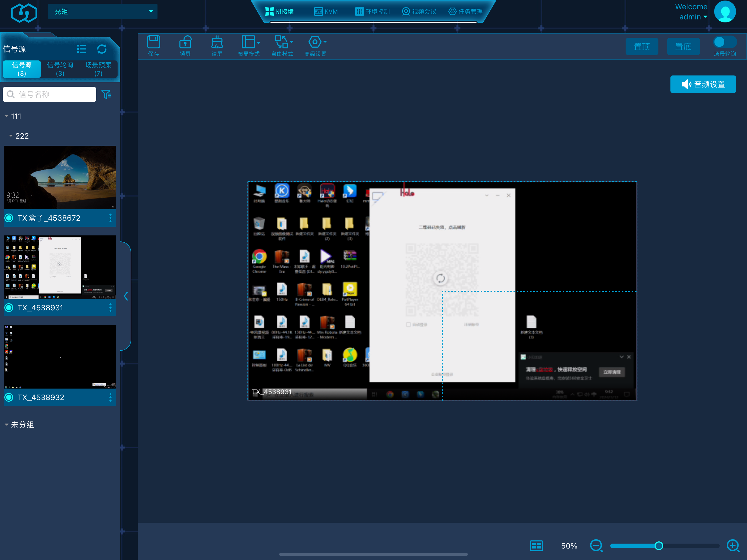Open the 自由模式 dropdown arrow
This screenshot has width=747, height=560.
pyautogui.click(x=292, y=42)
